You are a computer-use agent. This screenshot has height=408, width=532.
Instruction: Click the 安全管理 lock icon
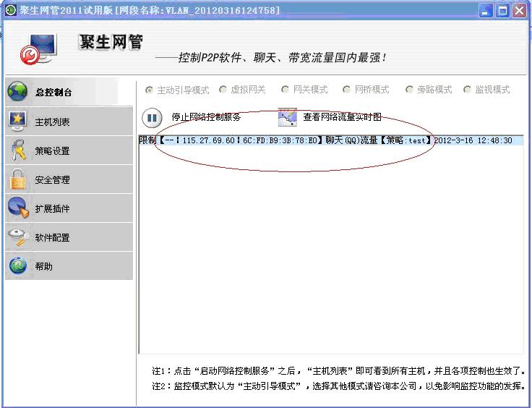pos(17,179)
